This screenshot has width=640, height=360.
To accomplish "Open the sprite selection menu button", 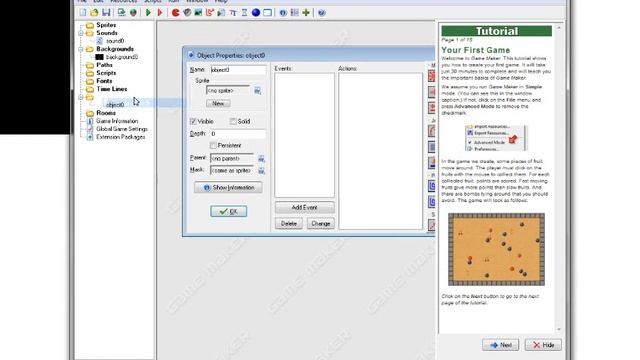I will [258, 91].
